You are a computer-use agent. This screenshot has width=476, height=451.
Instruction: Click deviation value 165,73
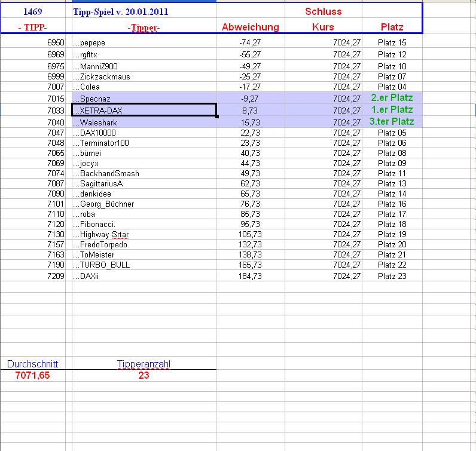point(250,265)
